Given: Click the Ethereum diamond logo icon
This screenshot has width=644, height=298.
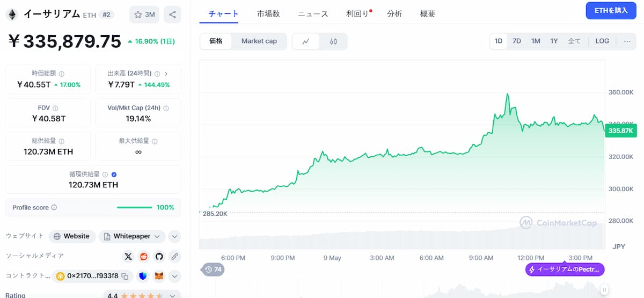Looking at the screenshot, I should pyautogui.click(x=11, y=14).
